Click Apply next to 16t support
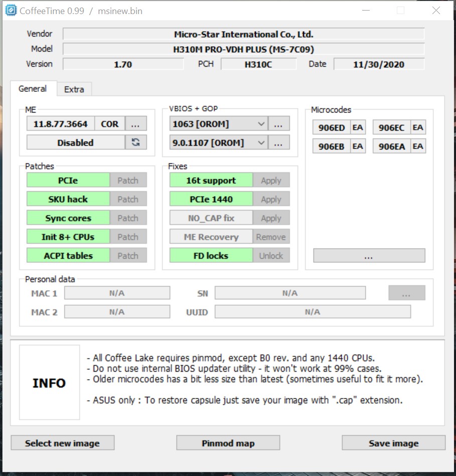The height and width of the screenshot is (476, 456). pos(271,180)
